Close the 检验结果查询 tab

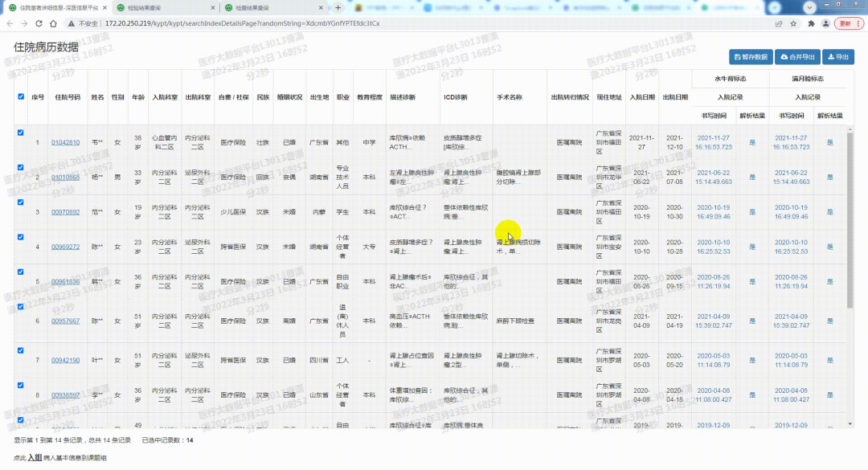coord(213,8)
